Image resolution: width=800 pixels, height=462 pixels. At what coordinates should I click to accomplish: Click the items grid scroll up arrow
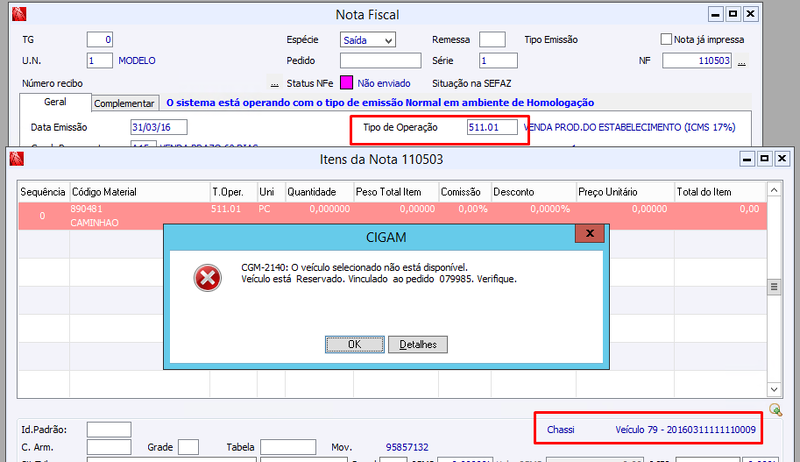[774, 190]
